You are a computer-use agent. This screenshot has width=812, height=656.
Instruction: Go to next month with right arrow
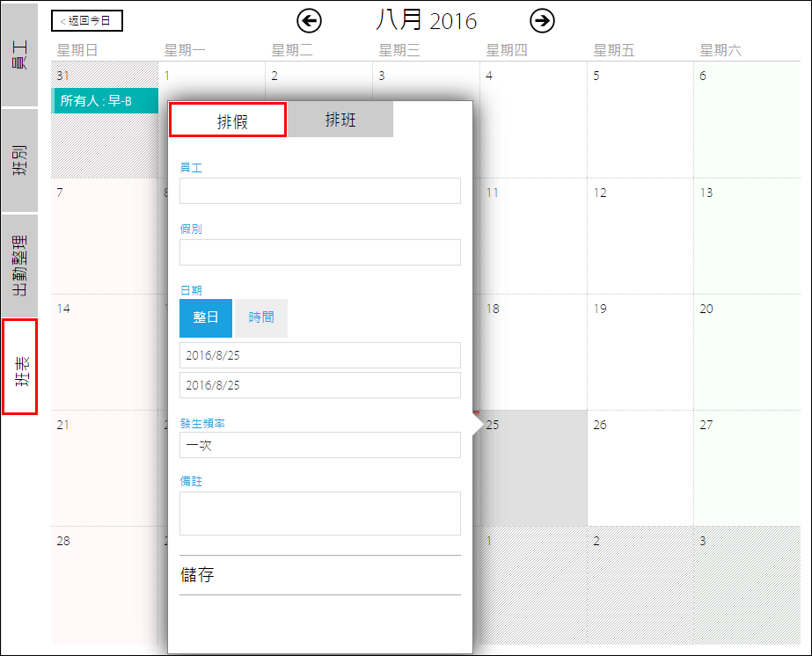[543, 21]
